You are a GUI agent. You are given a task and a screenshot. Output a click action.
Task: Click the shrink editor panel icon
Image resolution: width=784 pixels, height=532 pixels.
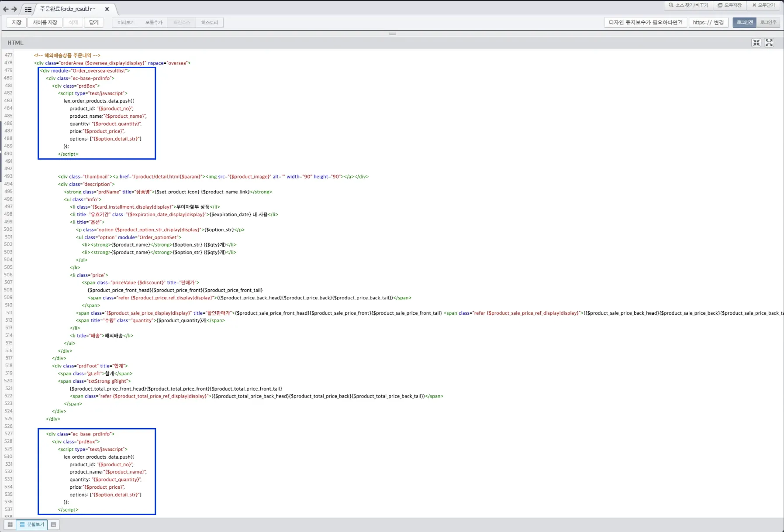[x=756, y=43]
